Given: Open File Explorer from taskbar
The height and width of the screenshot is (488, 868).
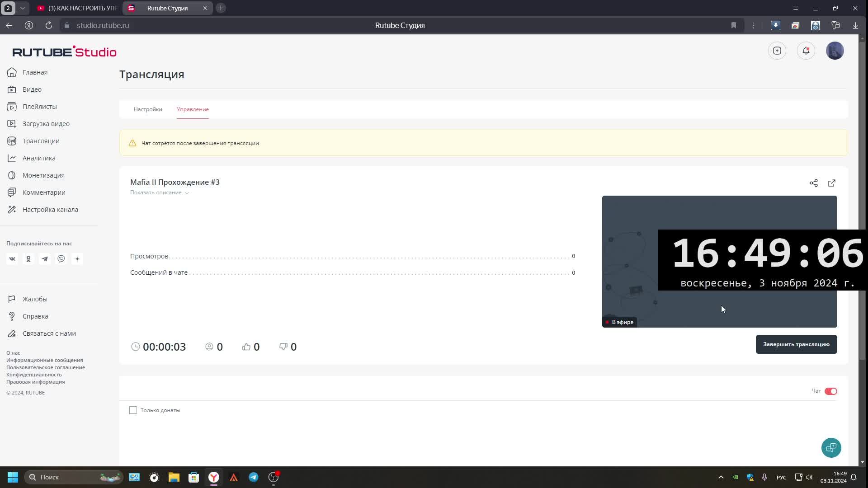Looking at the screenshot, I should tap(174, 477).
